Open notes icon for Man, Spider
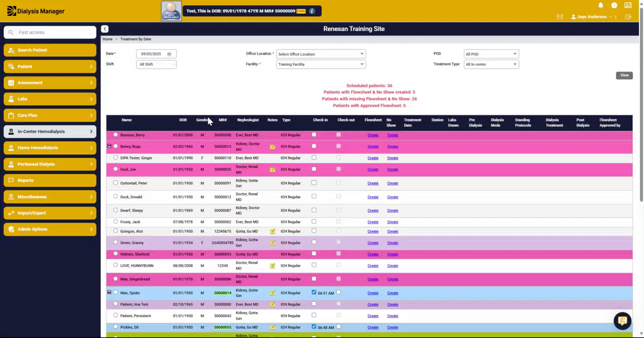The width and height of the screenshot is (644, 338). tap(272, 293)
